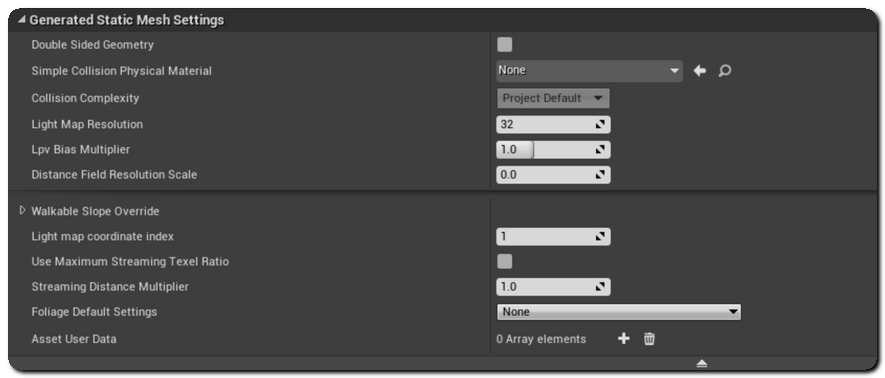Click the Asset User Data property label
This screenshot has width=885, height=378.
tap(74, 339)
